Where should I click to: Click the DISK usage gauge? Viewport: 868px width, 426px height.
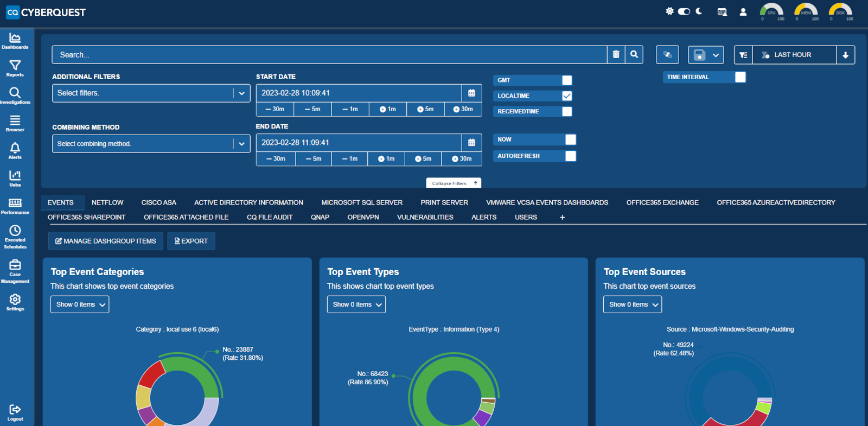tap(840, 11)
